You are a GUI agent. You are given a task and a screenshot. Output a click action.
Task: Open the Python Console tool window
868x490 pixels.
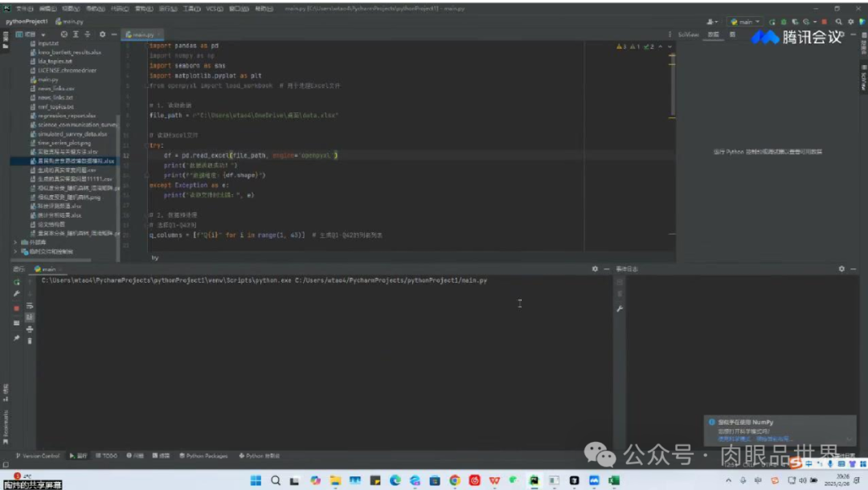pos(259,455)
